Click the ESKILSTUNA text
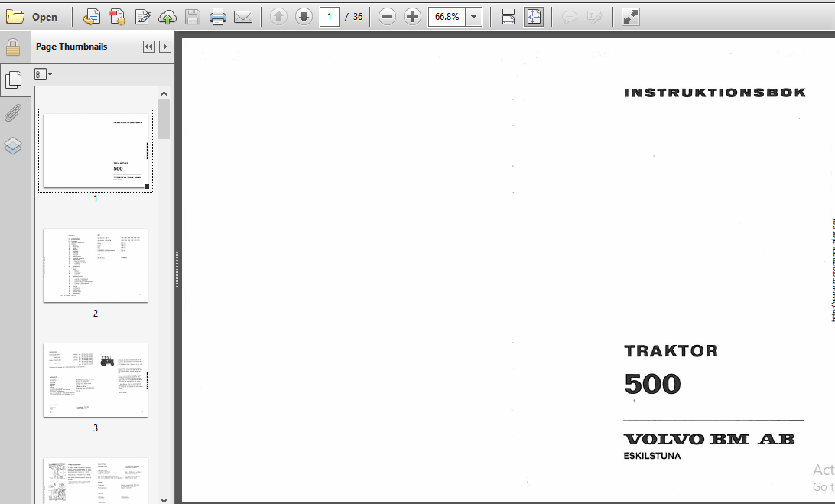 (652, 456)
